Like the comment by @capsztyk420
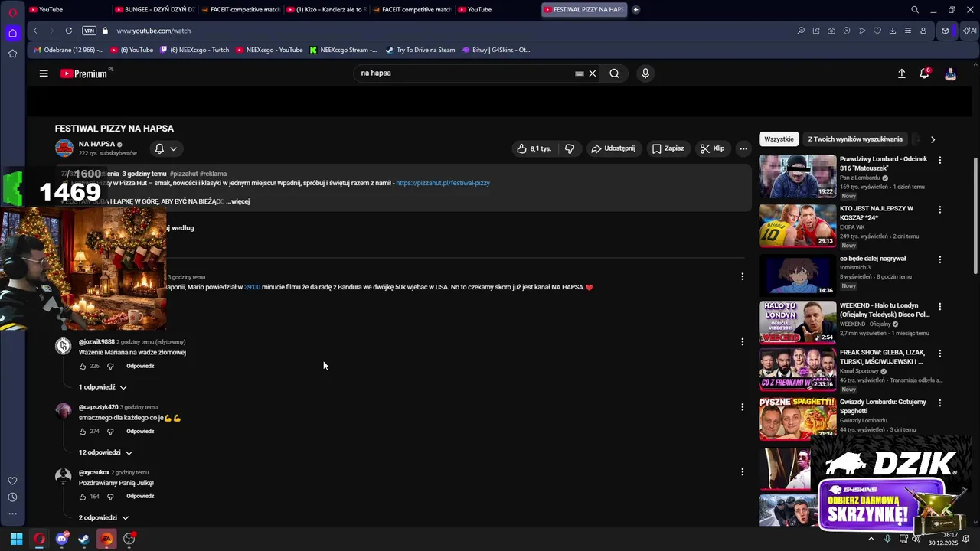 (83, 431)
